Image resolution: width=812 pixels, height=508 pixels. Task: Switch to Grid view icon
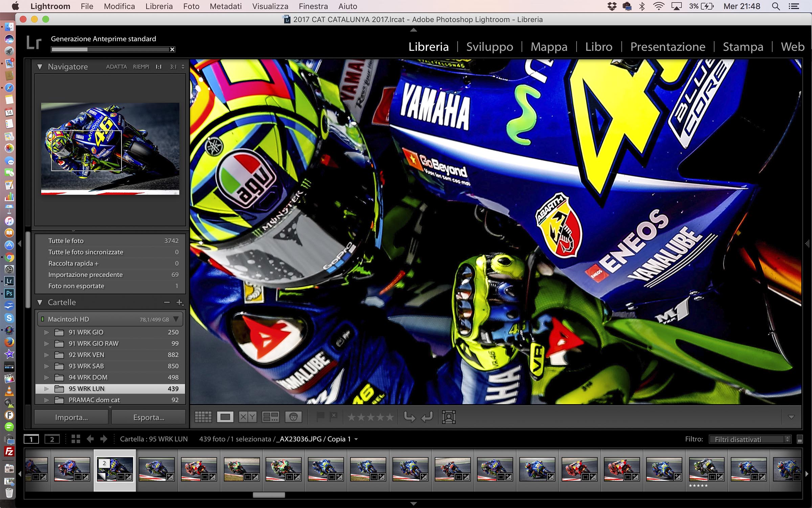[x=203, y=417]
